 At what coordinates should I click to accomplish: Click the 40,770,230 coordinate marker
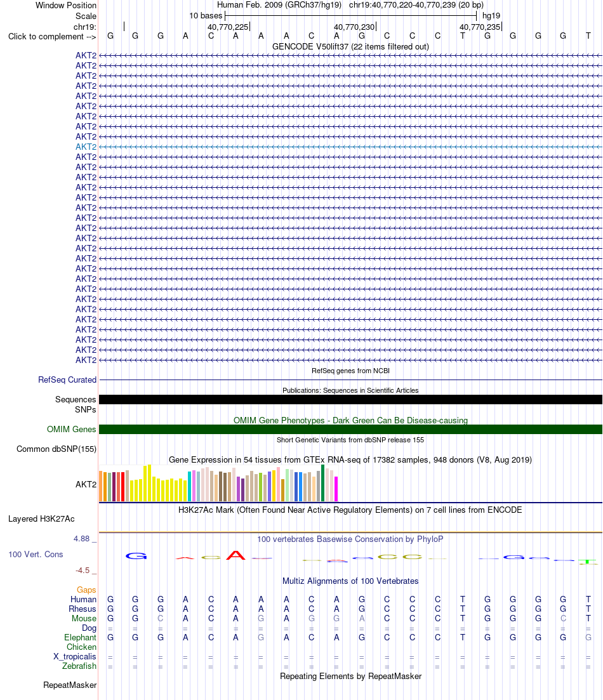354,27
